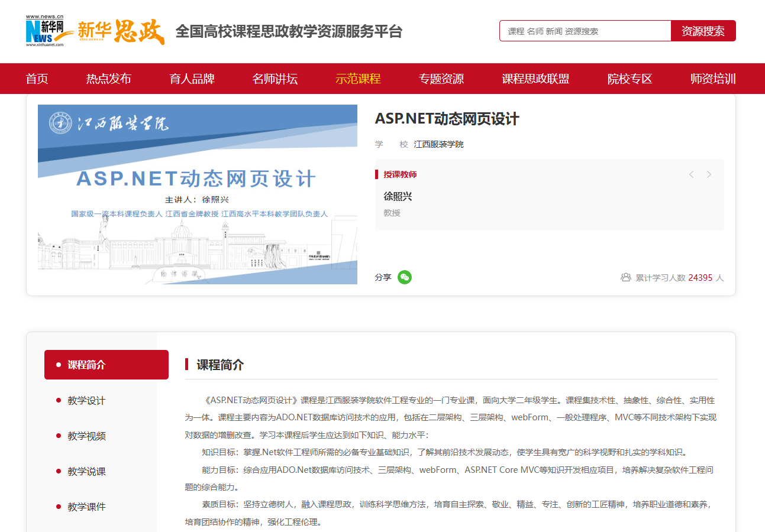Click the learner count people icon

click(625, 277)
